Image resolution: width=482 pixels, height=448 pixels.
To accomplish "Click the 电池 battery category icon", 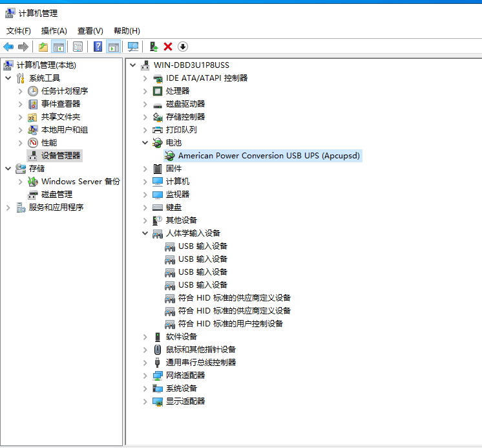I will click(158, 143).
